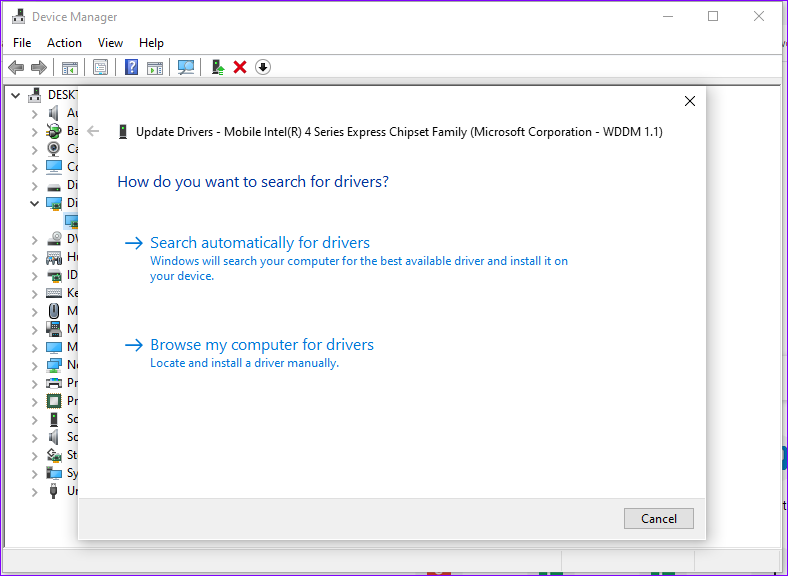Open the Help menu
Image resolution: width=788 pixels, height=576 pixels.
click(151, 43)
